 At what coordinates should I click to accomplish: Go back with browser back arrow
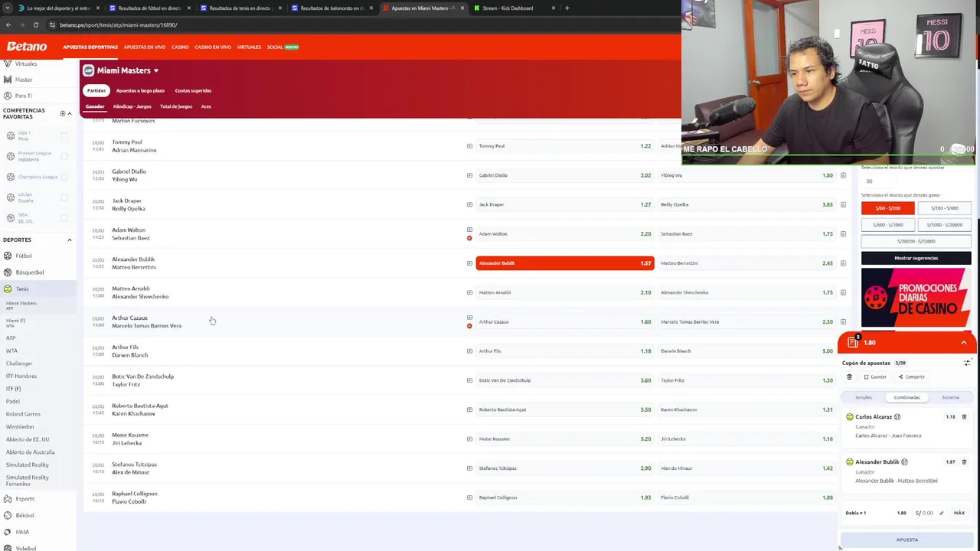coord(8,24)
